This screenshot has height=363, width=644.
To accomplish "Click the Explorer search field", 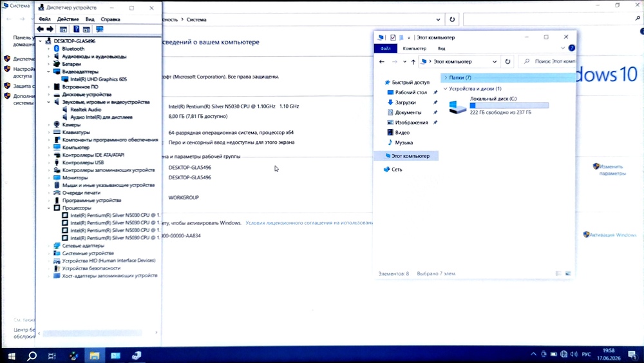I will tap(547, 61).
